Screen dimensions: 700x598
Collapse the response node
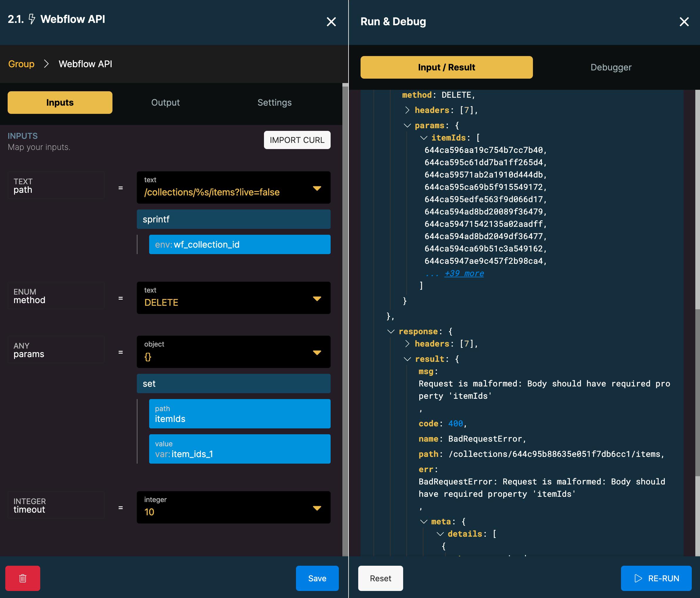[x=391, y=332]
